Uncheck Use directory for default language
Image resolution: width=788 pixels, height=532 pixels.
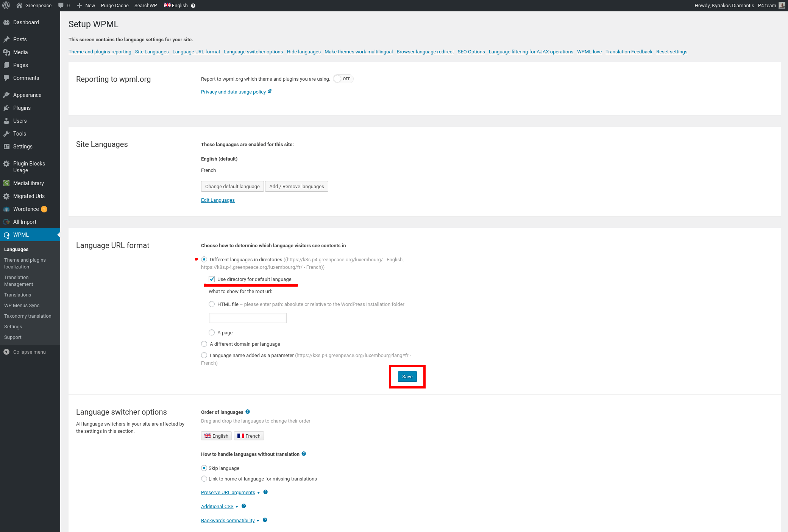coord(212,279)
